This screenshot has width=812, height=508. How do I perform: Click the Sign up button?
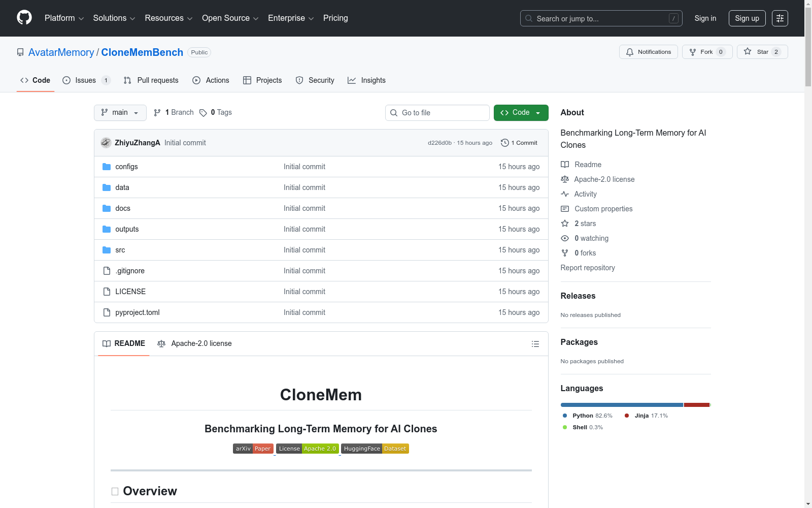[747, 18]
